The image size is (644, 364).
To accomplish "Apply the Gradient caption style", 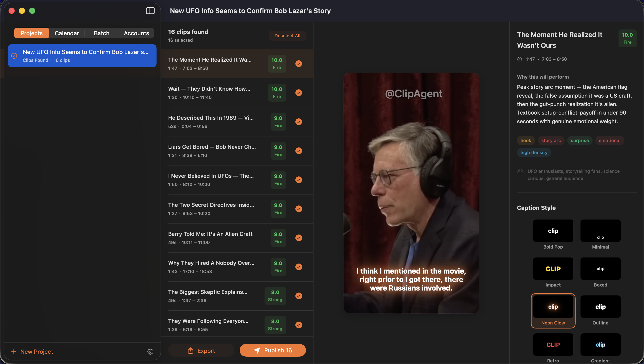I will pyautogui.click(x=600, y=345).
